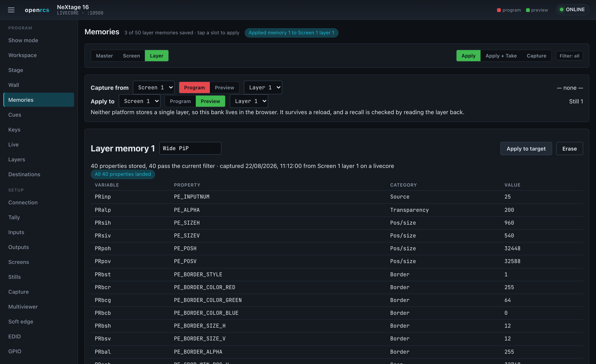Click the red program legend marker
The image size is (596, 364).
[499, 10]
